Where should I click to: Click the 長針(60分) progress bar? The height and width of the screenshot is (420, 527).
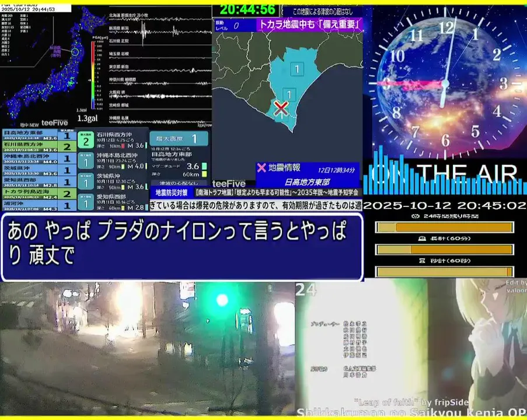[x=444, y=250]
